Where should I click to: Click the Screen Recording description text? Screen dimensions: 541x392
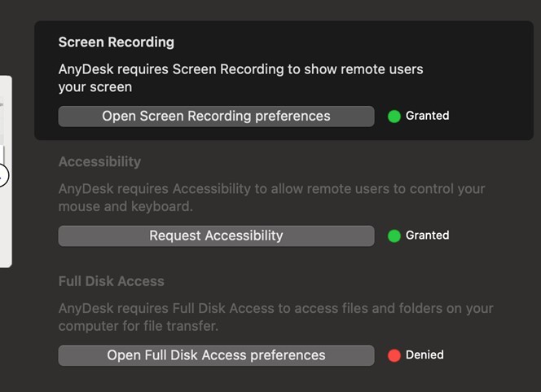coord(240,77)
